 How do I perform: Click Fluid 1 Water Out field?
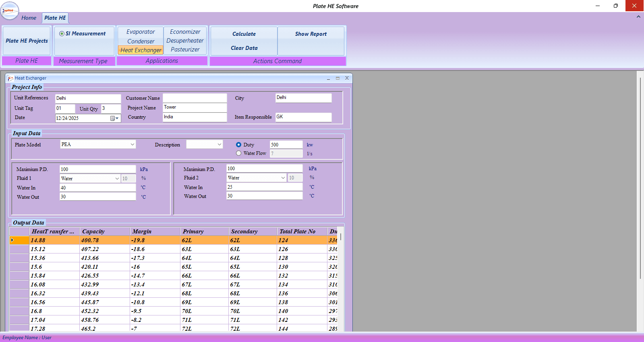(x=98, y=197)
